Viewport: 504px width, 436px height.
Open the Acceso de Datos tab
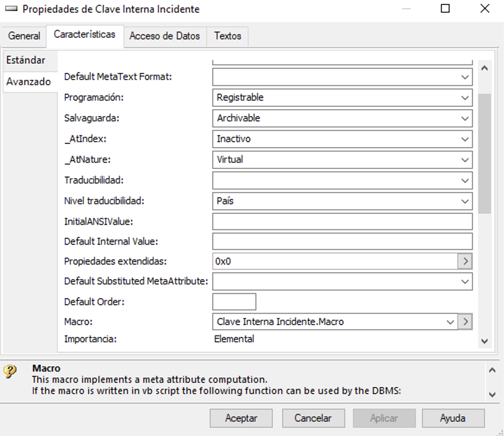[164, 36]
